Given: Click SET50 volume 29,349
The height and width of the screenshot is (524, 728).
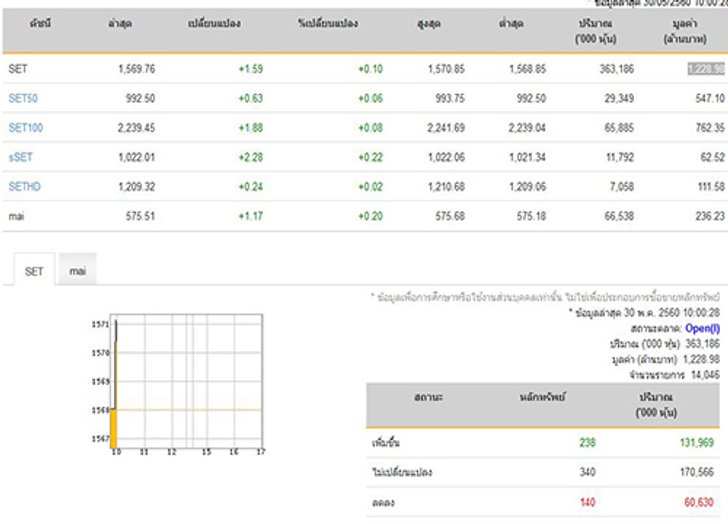Looking at the screenshot, I should 619,98.
